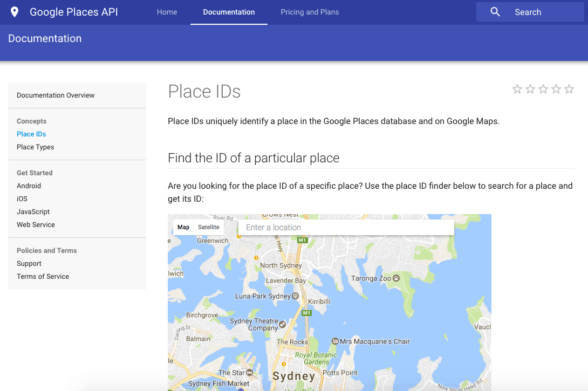Click the search magnifier icon

(495, 12)
